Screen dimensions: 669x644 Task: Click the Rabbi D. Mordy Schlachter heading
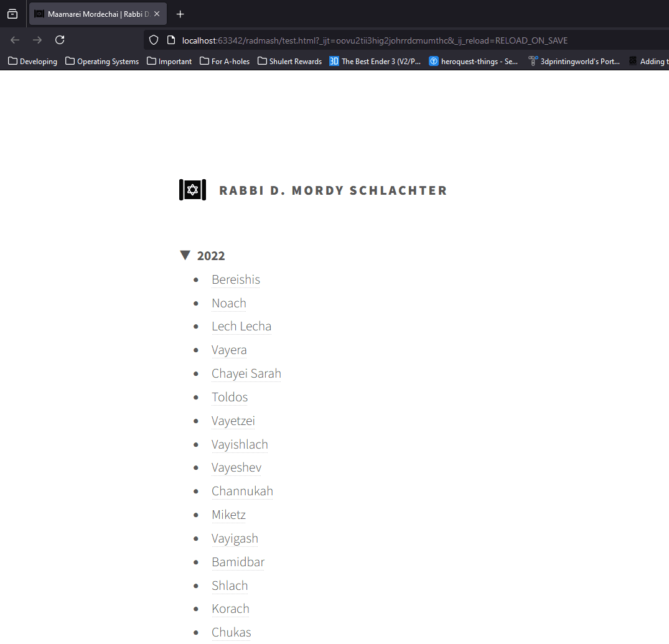[x=333, y=190]
